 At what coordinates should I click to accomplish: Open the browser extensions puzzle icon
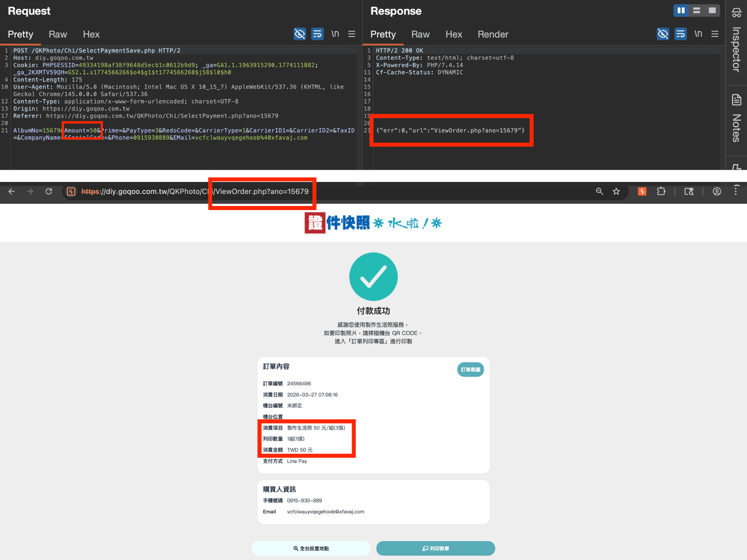(x=661, y=191)
